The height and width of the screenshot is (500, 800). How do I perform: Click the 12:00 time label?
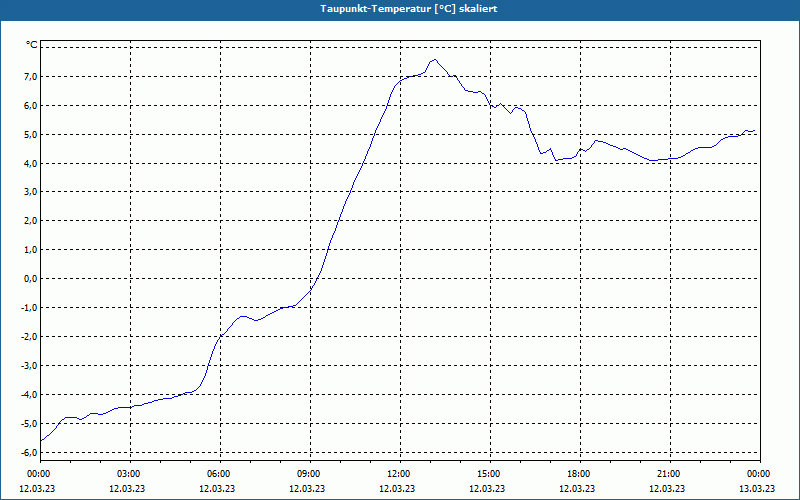[x=401, y=474]
